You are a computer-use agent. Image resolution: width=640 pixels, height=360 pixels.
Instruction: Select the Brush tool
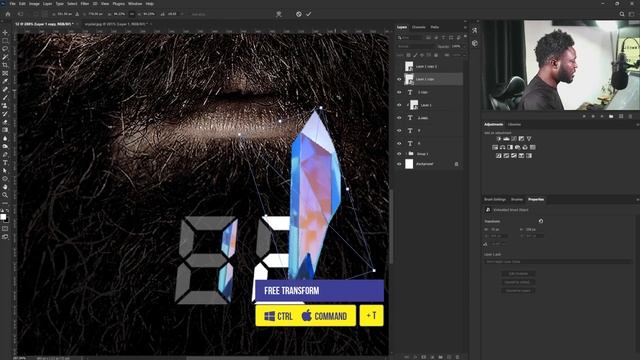click(x=5, y=98)
